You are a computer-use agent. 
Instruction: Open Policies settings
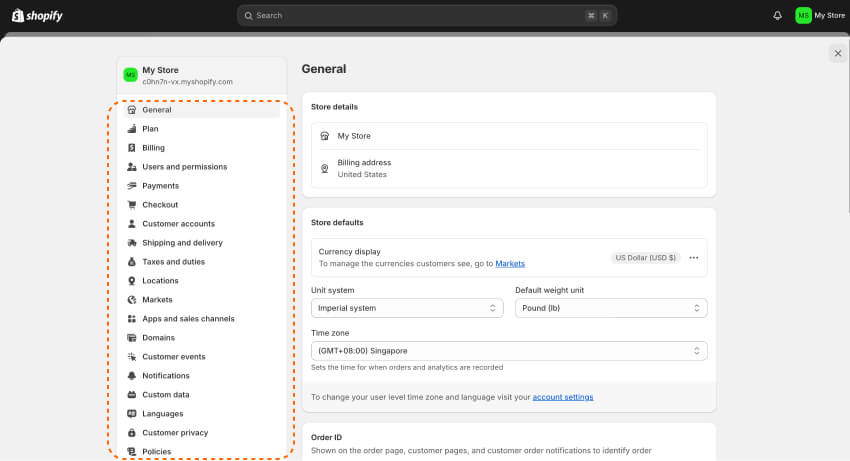pos(202,451)
